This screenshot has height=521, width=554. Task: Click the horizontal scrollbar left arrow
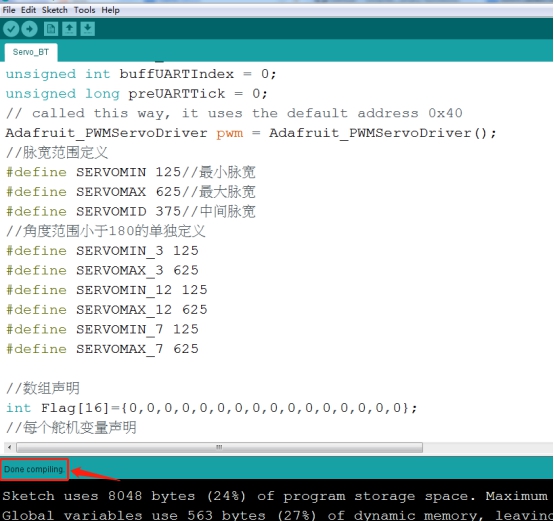10,447
